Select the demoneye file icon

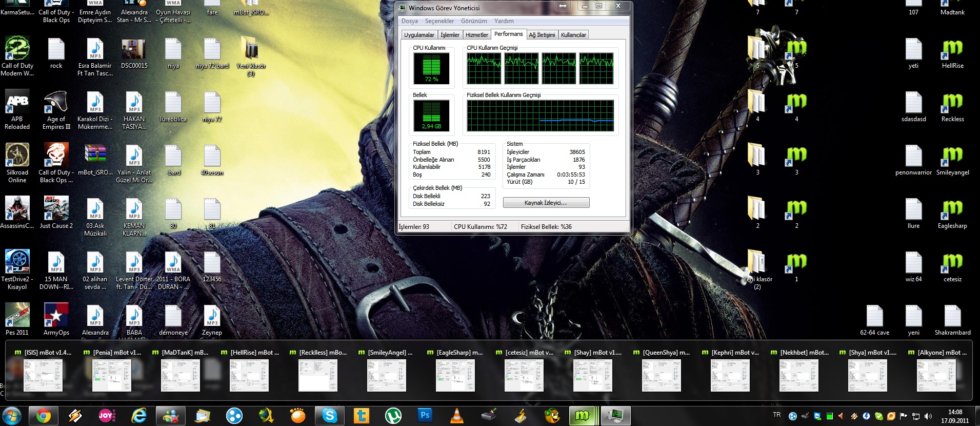click(173, 319)
